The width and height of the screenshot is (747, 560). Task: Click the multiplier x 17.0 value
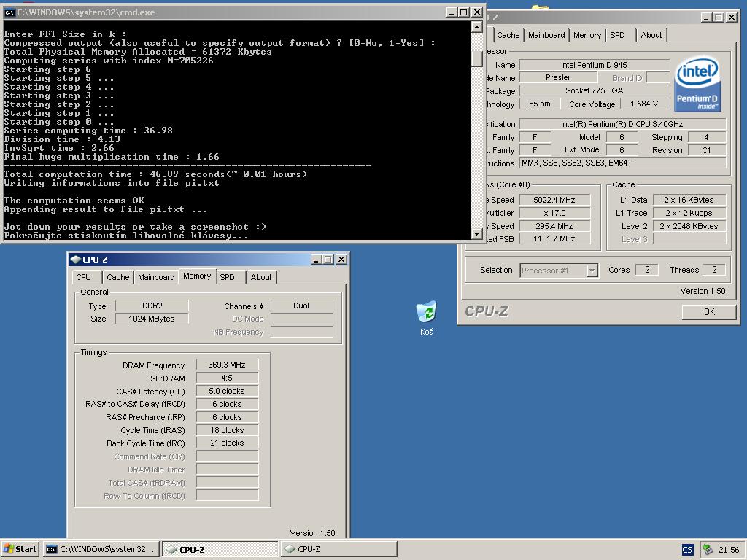[x=554, y=213]
